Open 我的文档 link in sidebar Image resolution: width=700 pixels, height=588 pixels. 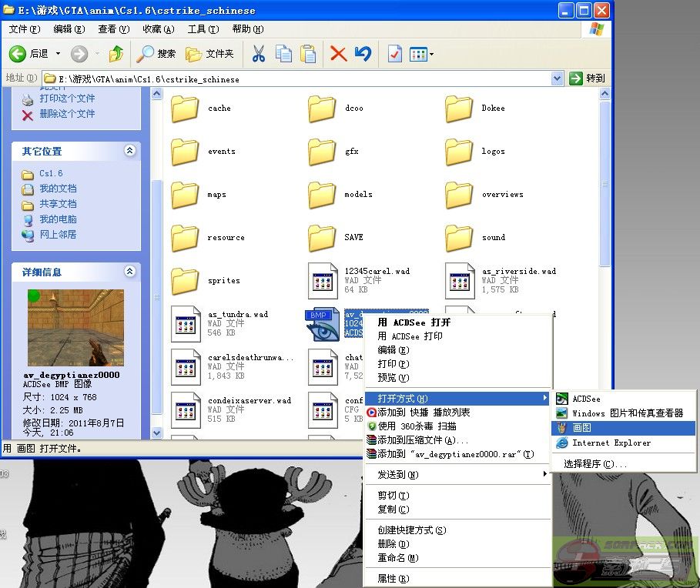click(x=58, y=189)
